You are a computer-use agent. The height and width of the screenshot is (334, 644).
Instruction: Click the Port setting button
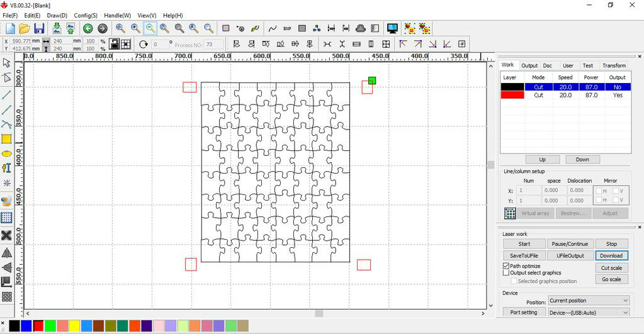tap(524, 313)
